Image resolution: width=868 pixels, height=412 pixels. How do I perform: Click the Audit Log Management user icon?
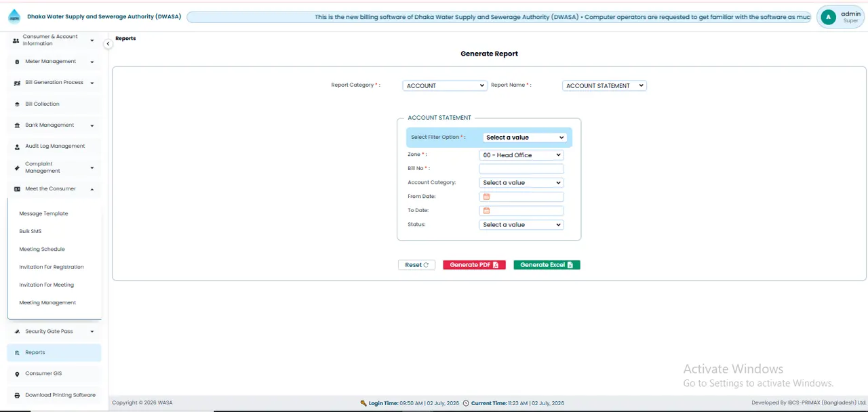click(17, 146)
